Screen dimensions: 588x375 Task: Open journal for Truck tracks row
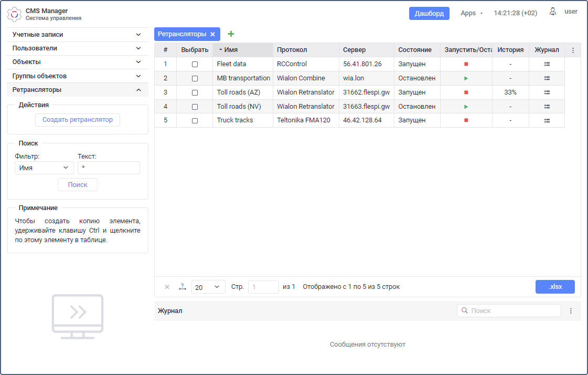[x=547, y=120]
